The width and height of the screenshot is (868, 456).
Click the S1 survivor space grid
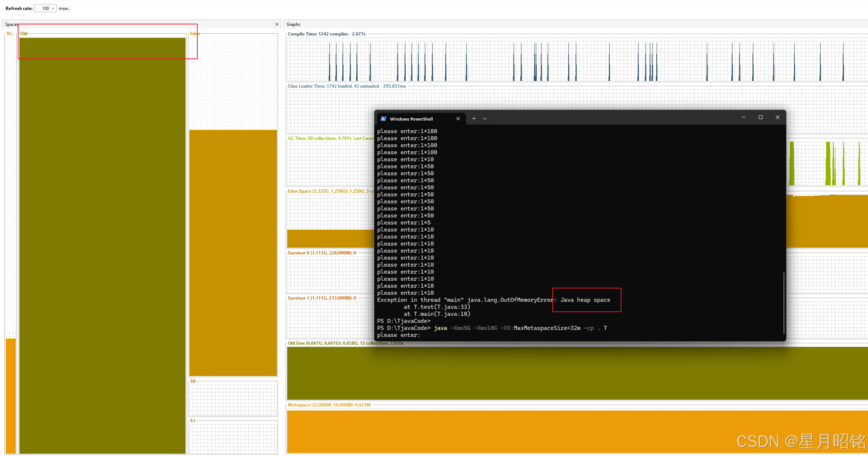[233, 439]
